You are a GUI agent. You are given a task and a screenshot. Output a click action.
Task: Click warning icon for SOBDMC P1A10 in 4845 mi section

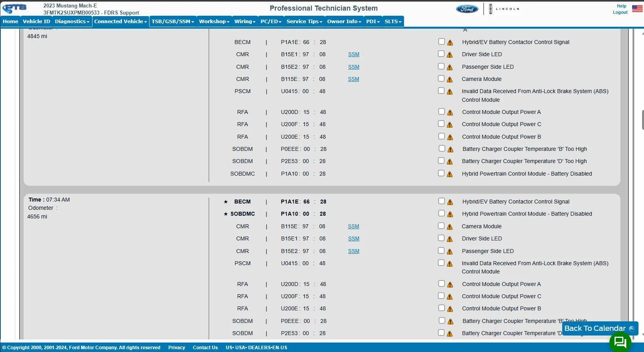pos(450,174)
